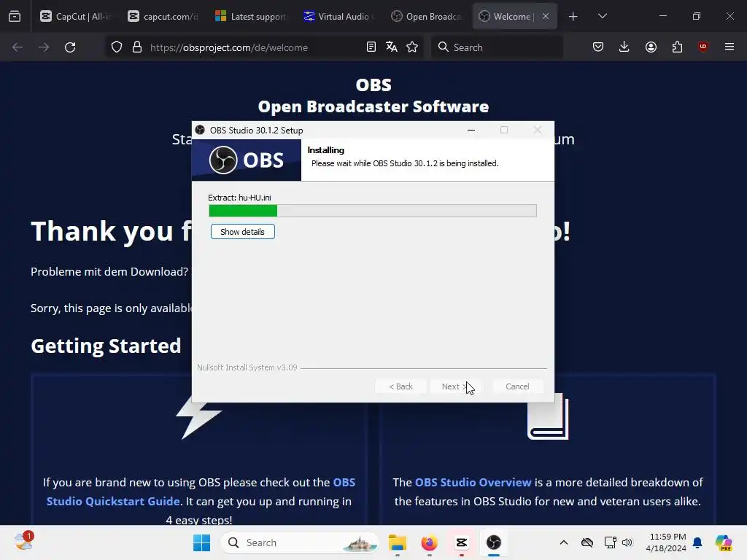
Task: Click the obsproject.com URL address bar
Action: pyautogui.click(x=228, y=47)
